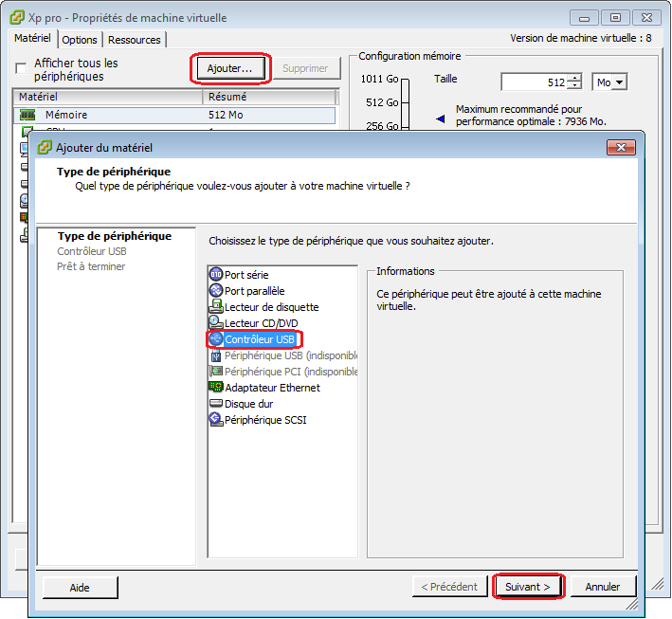This screenshot has height=619, width=672.
Task: Click the Résumé column header
Action: [269, 97]
